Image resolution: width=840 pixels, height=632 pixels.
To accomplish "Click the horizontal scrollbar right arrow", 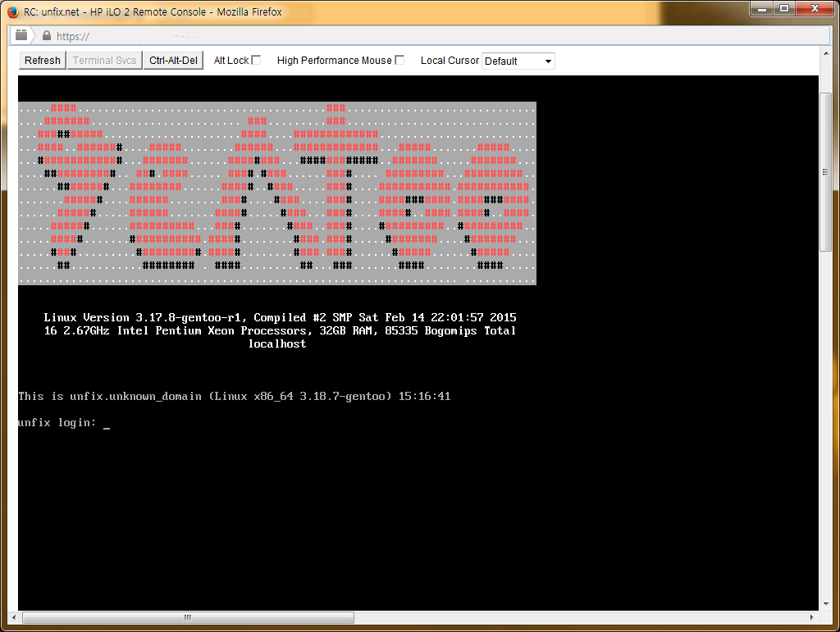I will 813,617.
